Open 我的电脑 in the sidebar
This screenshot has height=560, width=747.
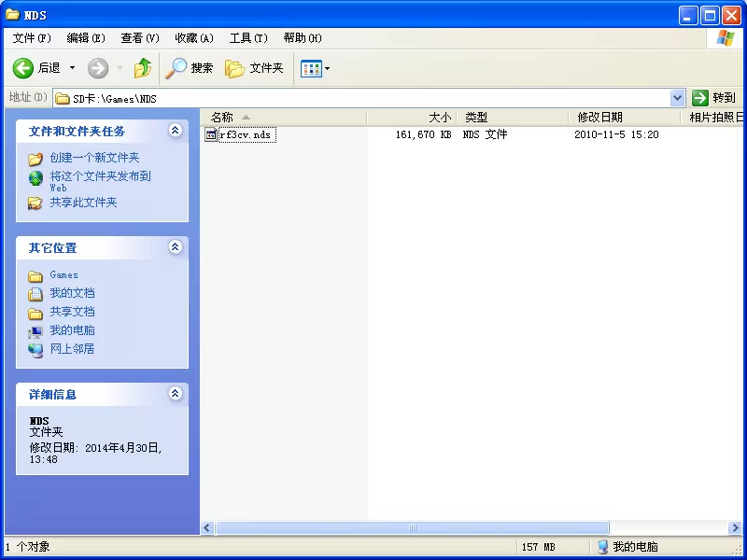tap(73, 330)
